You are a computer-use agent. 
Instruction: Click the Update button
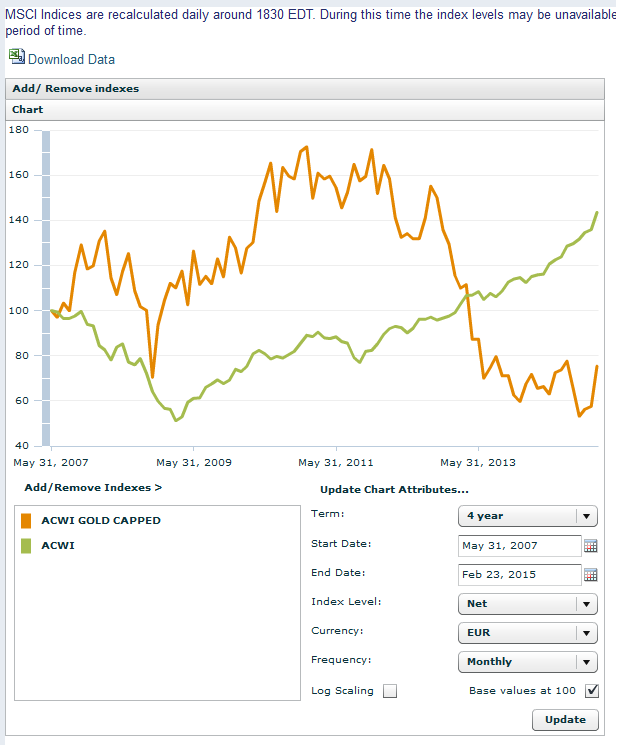pyautogui.click(x=565, y=720)
